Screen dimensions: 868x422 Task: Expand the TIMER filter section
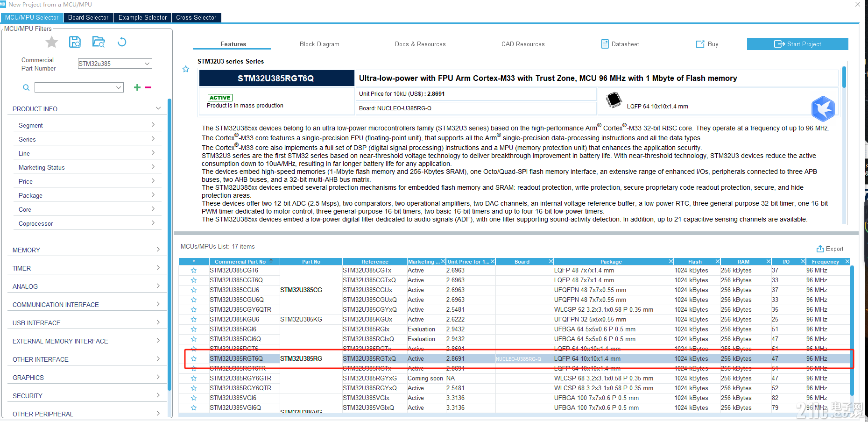point(158,268)
